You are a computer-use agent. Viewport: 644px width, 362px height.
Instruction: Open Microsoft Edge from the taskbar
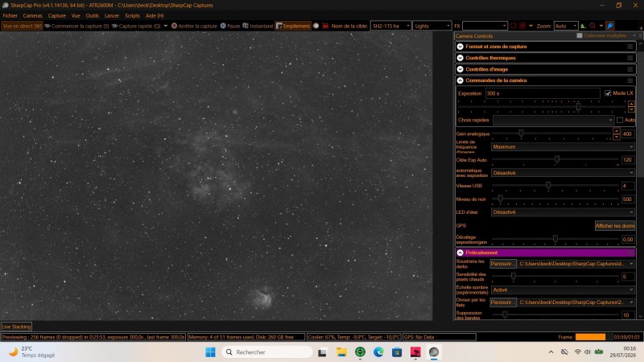pos(378,352)
